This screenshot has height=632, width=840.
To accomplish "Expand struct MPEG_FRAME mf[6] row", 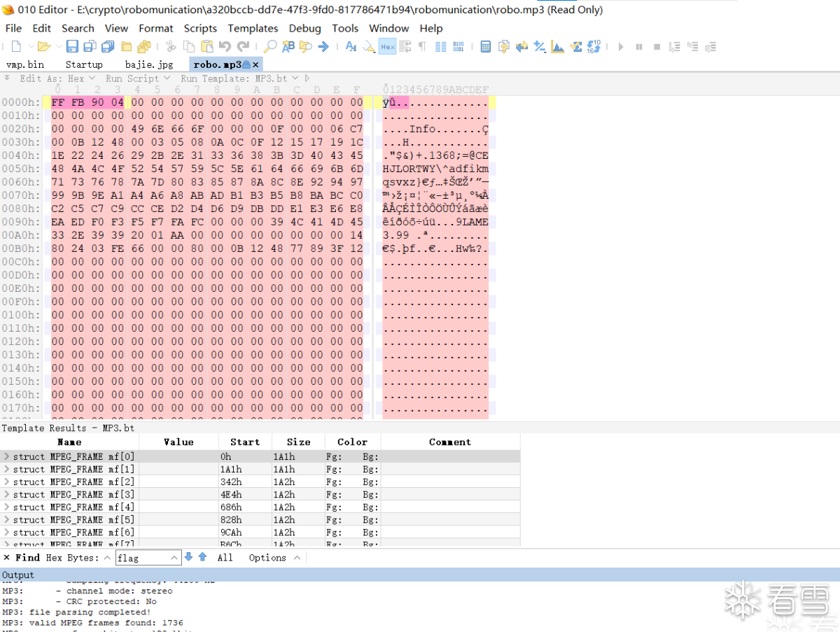I will (6, 532).
